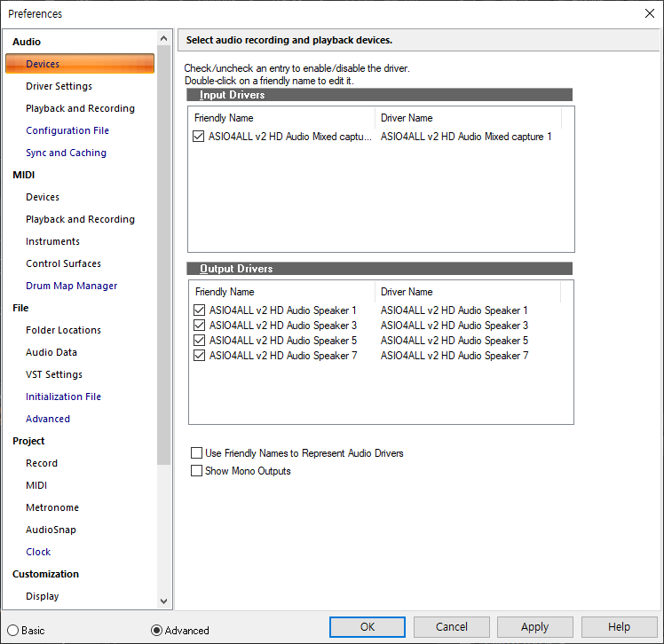This screenshot has height=644, width=664.
Task: Open AudioSnap settings
Action: 51,530
